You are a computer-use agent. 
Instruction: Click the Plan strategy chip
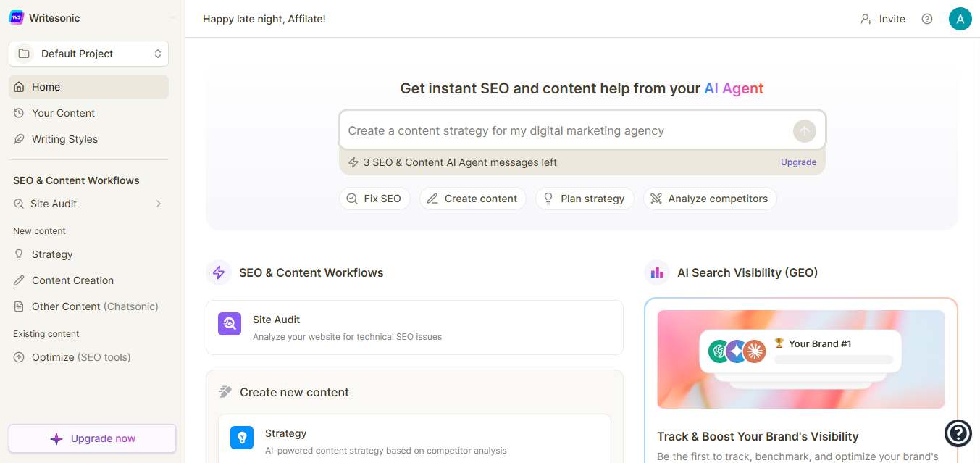tap(585, 199)
